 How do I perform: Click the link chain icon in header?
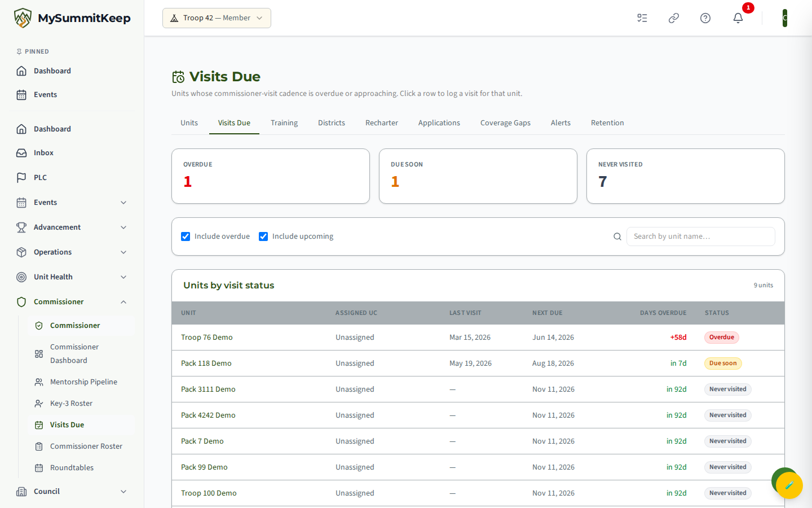coord(674,18)
